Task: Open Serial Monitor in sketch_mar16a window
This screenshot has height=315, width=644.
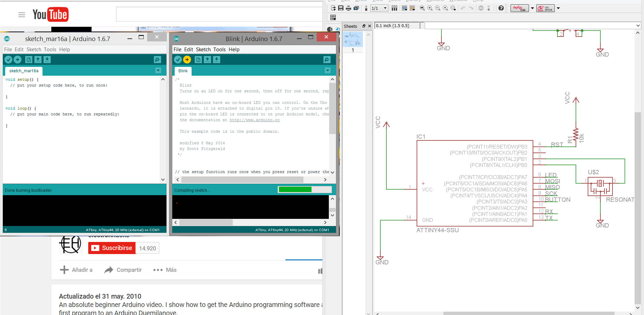Action: click(157, 60)
